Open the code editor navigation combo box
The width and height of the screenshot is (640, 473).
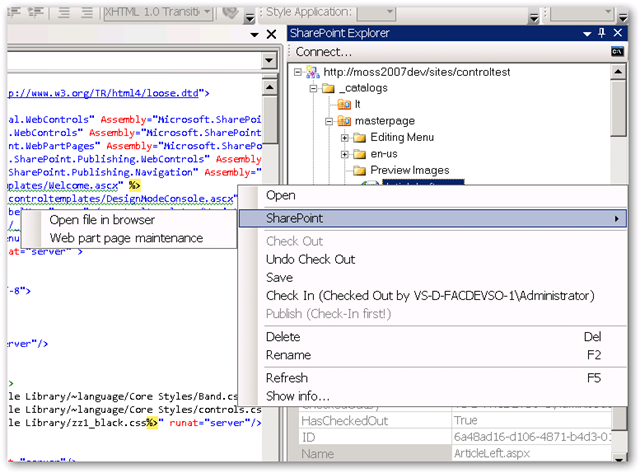(141, 61)
